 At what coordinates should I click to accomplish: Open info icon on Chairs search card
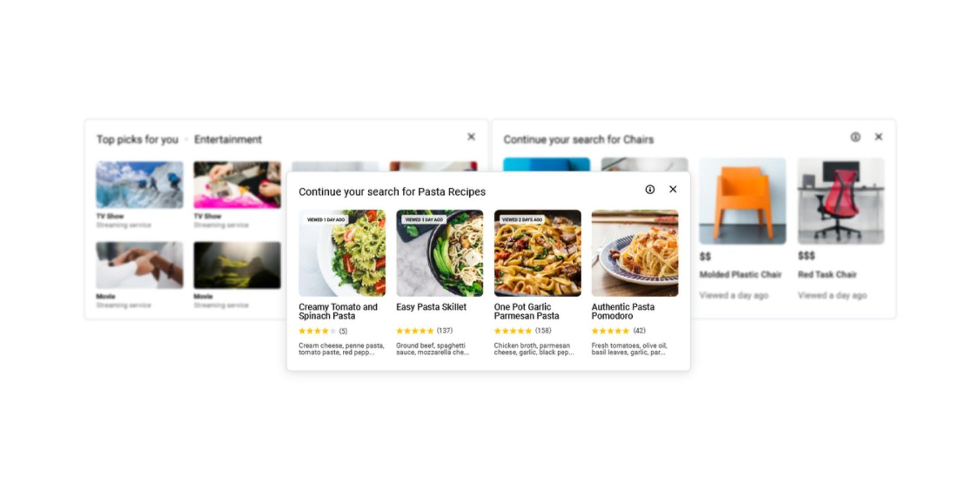(x=855, y=137)
